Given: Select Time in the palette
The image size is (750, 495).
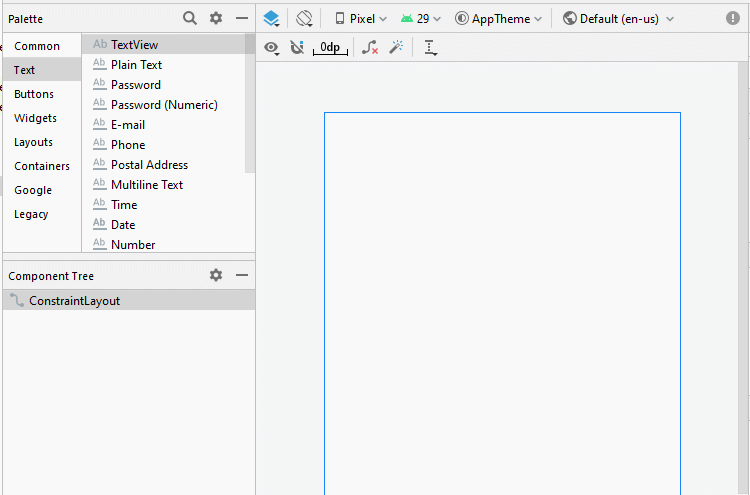Looking at the screenshot, I should (164, 205).
